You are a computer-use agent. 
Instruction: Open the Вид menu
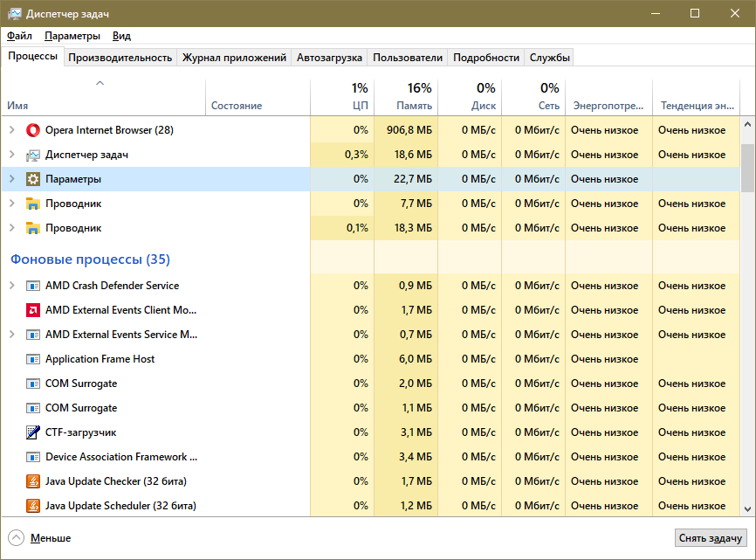pos(121,36)
